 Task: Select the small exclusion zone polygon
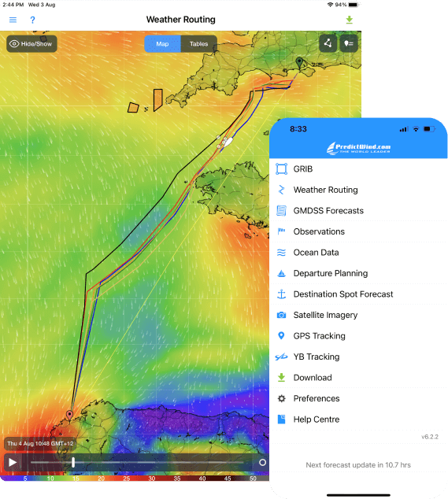pyautogui.click(x=133, y=108)
